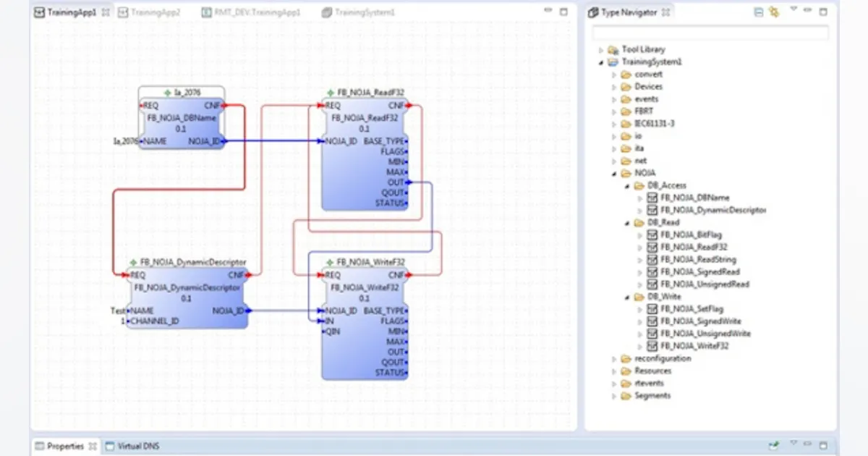Click the DB_Read folder icon
The width and height of the screenshot is (868, 456).
click(639, 222)
